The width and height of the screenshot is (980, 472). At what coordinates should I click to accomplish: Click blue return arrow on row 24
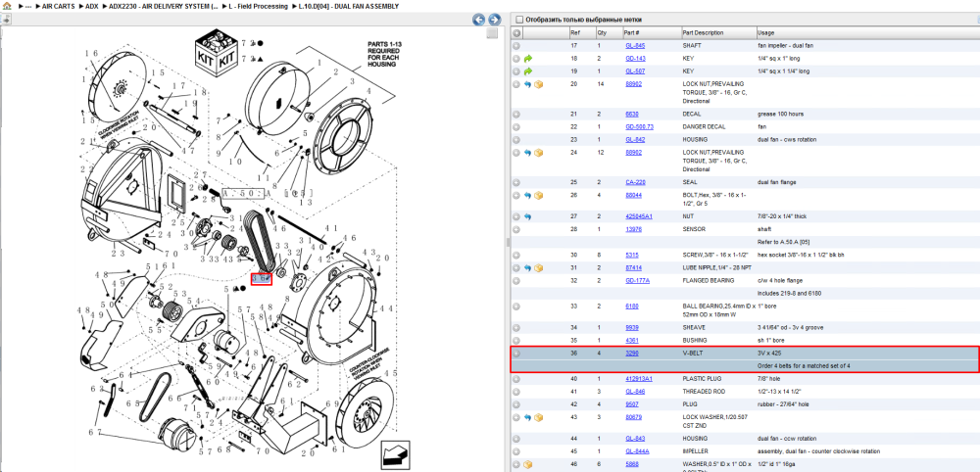527,153
